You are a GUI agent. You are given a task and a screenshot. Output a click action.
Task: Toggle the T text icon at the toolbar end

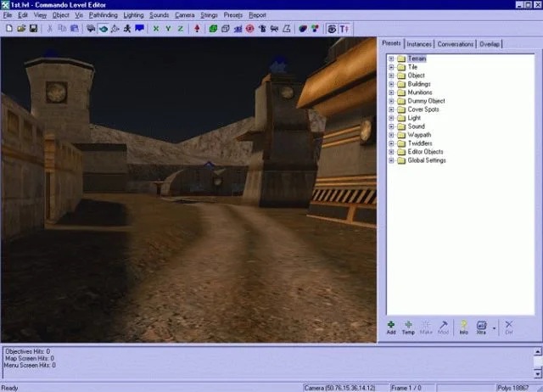344,29
